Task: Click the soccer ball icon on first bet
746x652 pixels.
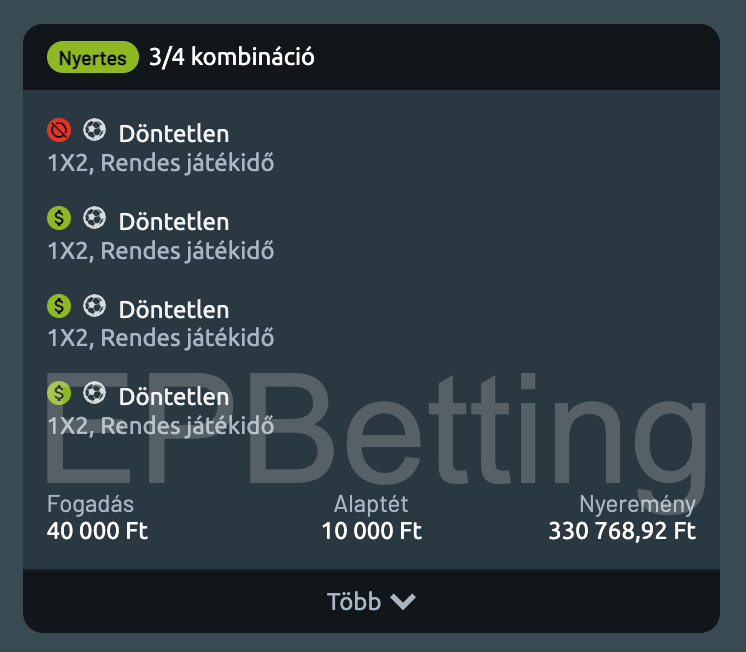Action: [94, 130]
